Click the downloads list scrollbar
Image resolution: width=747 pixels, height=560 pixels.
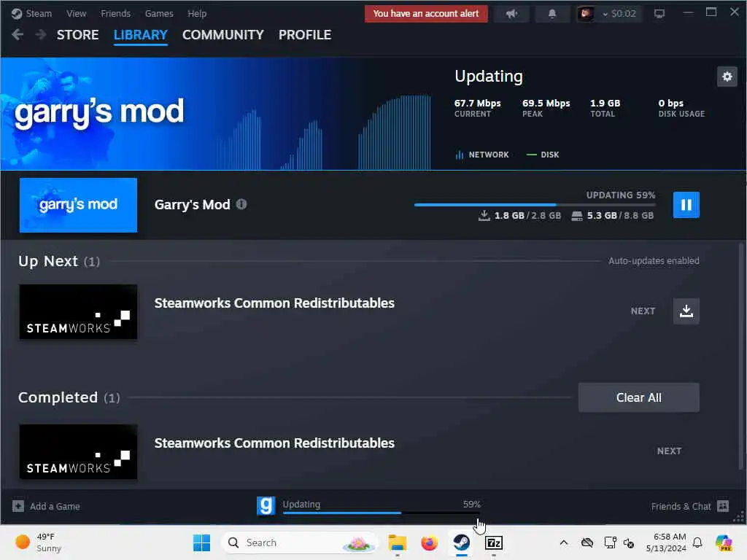741,355
